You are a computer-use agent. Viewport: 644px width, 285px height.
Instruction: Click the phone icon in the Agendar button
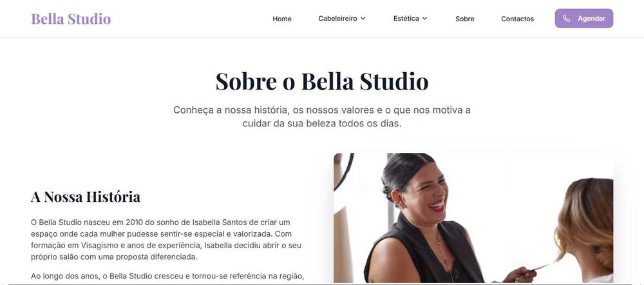tap(566, 19)
